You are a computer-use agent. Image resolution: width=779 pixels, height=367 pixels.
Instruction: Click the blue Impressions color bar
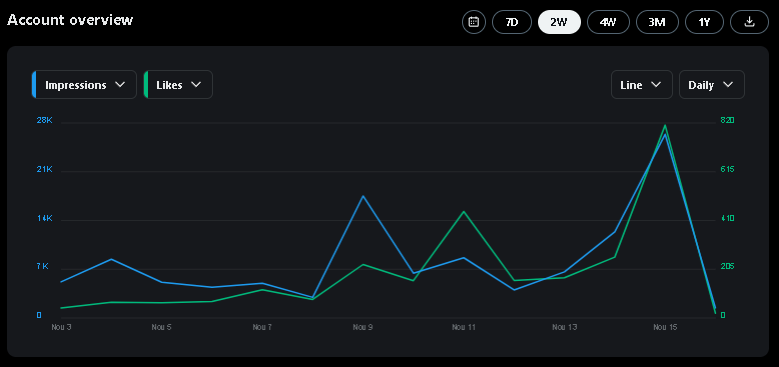pos(34,85)
